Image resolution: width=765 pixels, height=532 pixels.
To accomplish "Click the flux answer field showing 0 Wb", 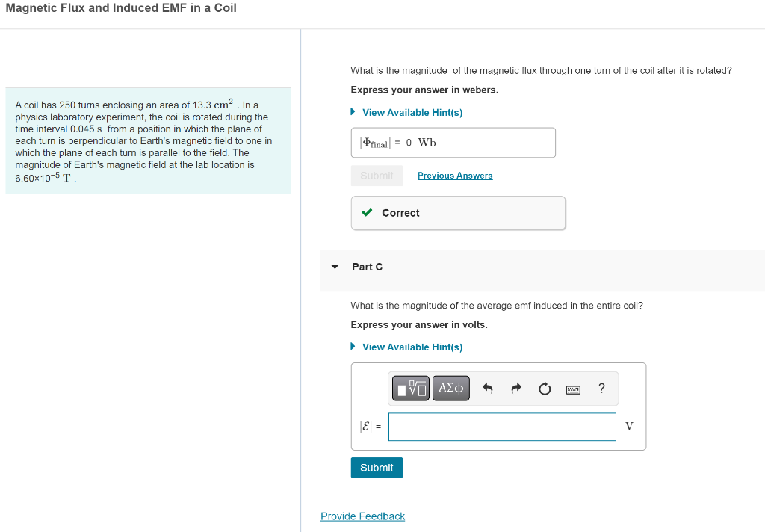I will tap(453, 142).
